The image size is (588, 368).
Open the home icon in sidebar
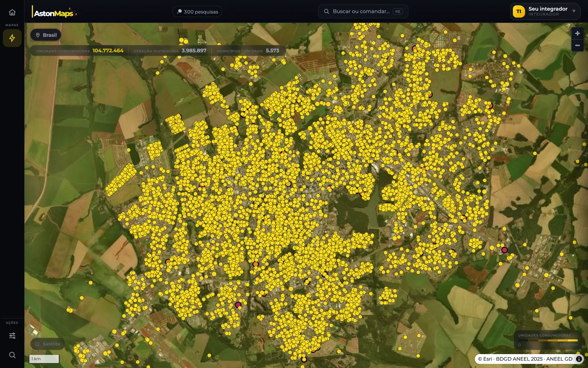[x=12, y=12]
